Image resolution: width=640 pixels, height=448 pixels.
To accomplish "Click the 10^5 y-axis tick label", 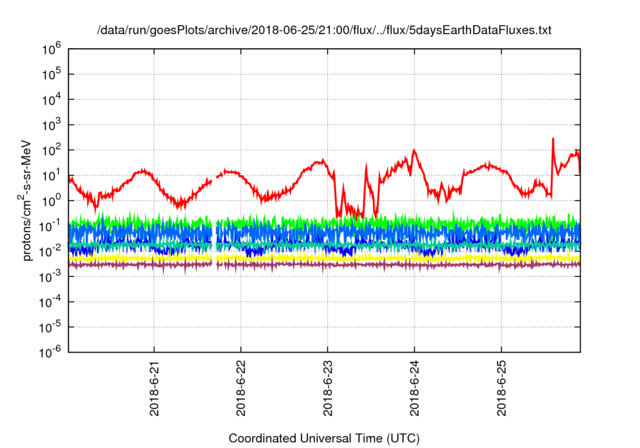I will tap(51, 75).
